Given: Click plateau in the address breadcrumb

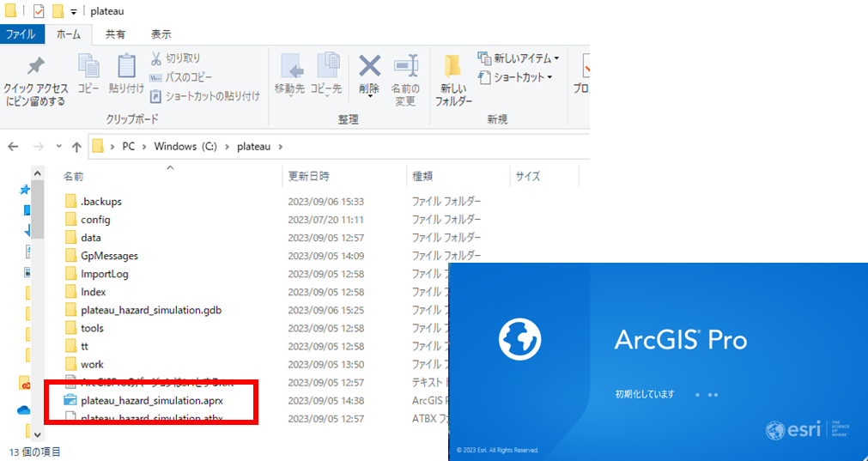Looking at the screenshot, I should pos(253,147).
